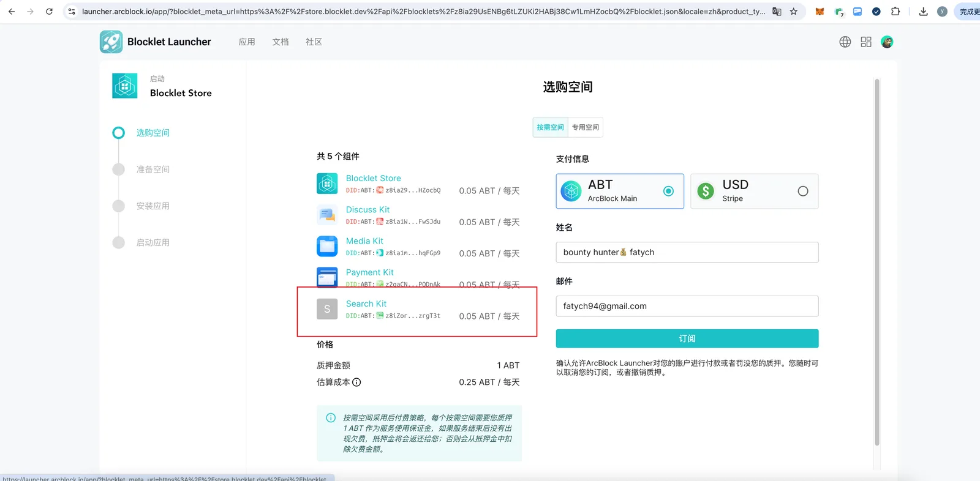Screen dimensions: 980x481
Task: Open the site information icon in address bar
Action: 72,12
